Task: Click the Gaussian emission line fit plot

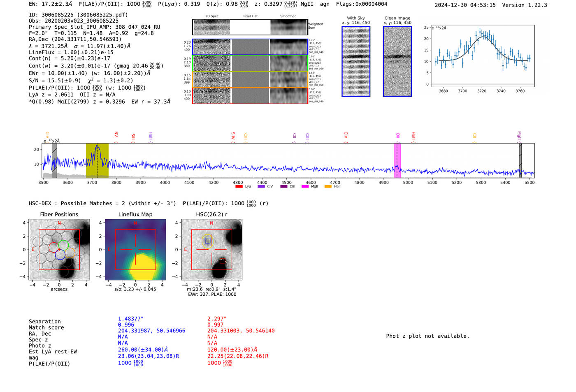Action: pos(482,56)
